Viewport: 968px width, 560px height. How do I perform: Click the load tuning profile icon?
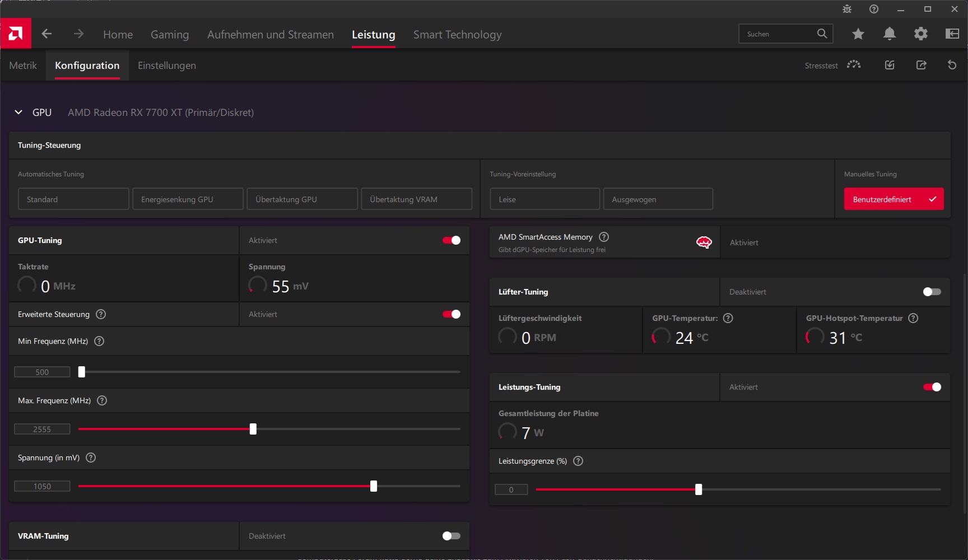point(890,65)
